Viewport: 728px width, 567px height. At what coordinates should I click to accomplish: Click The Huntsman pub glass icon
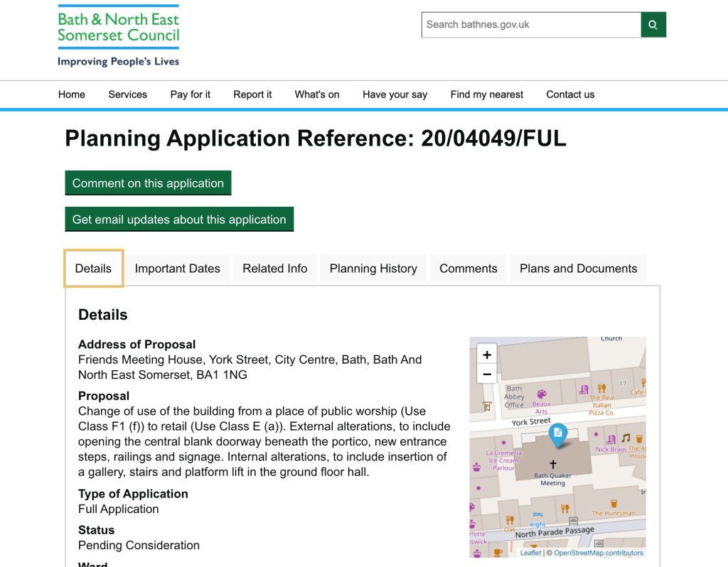click(x=614, y=504)
